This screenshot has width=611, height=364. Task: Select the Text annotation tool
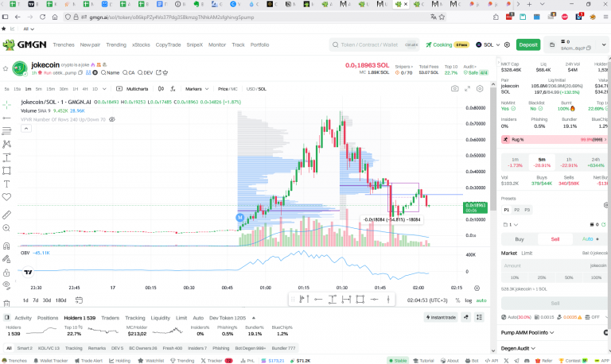point(6,184)
